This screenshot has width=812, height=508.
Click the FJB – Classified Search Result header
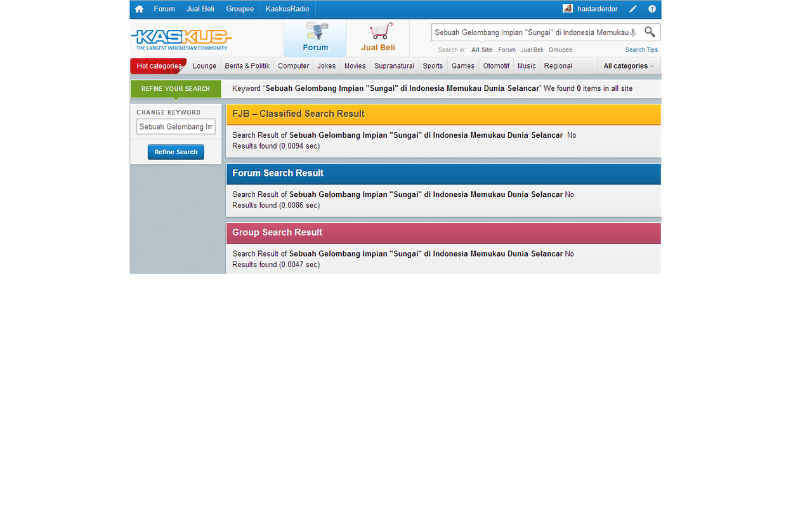tap(443, 114)
